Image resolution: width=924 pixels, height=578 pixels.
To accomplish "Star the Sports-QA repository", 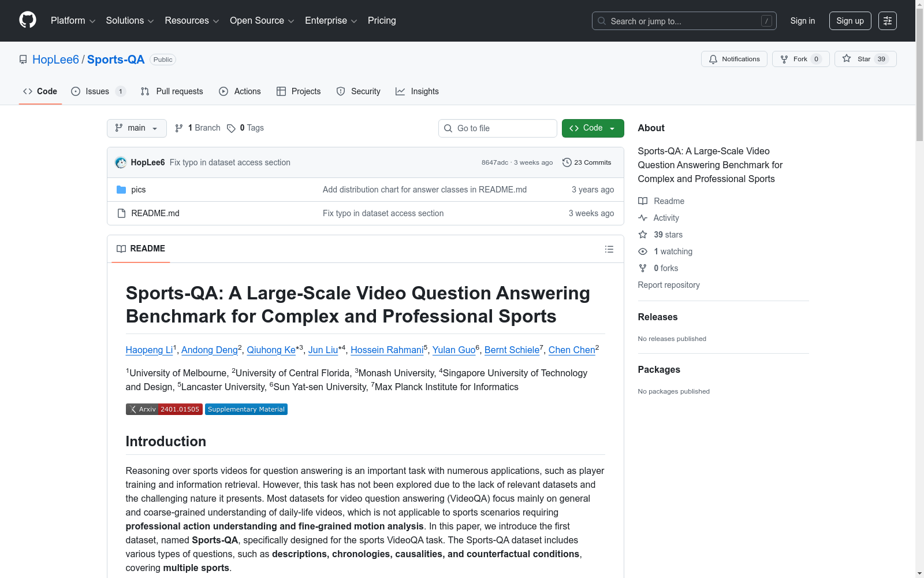I will [866, 59].
